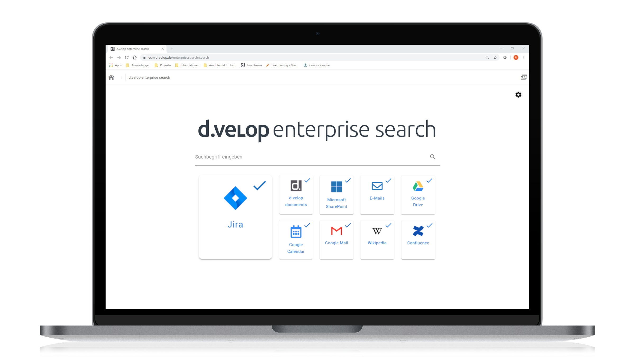Click the d.velop enterprise search tab
The height and width of the screenshot is (364, 634).
point(136,48)
